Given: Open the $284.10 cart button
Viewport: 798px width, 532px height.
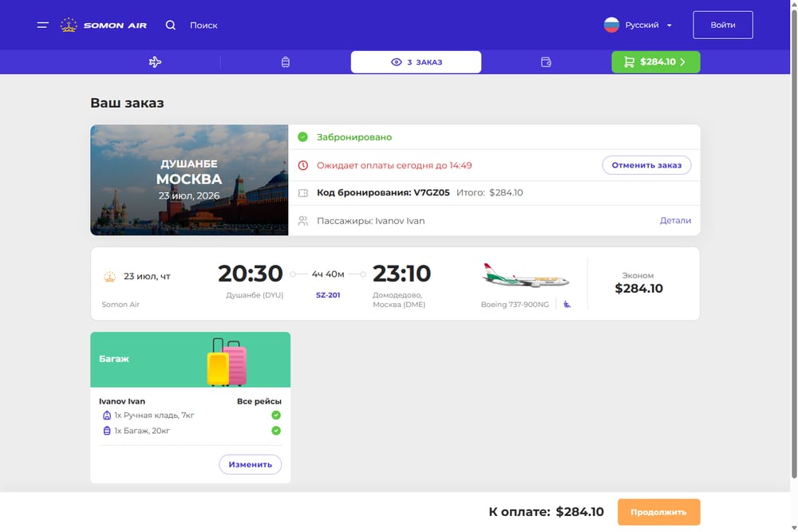Looking at the screenshot, I should [655, 62].
